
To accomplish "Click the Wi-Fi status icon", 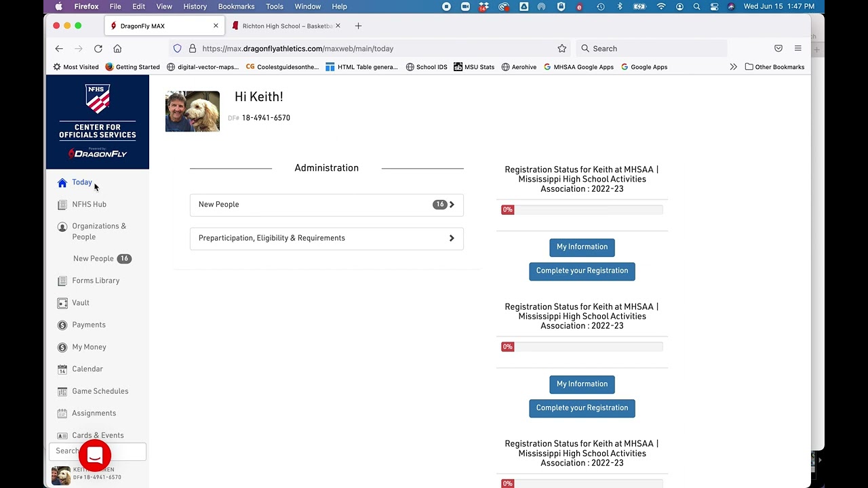I will tap(661, 7).
